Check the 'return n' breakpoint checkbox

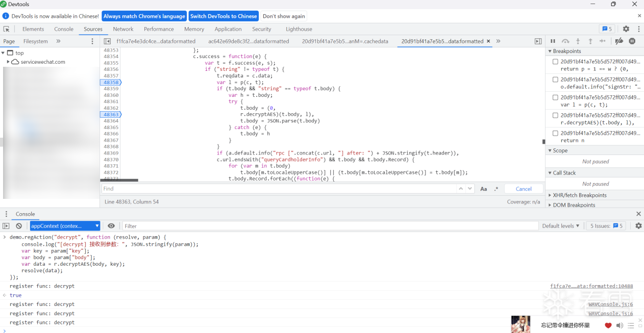[555, 133]
